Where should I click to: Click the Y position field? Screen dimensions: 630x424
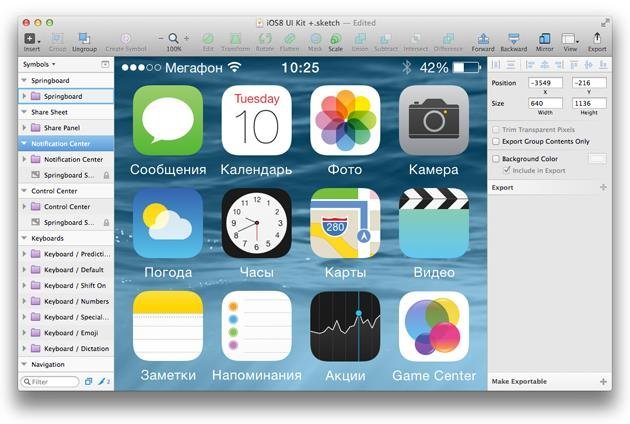589,83
